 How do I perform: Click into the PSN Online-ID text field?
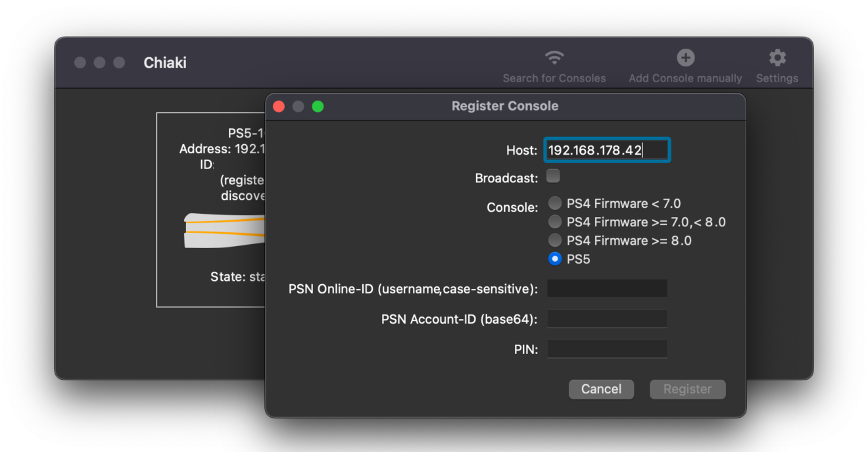tap(607, 288)
